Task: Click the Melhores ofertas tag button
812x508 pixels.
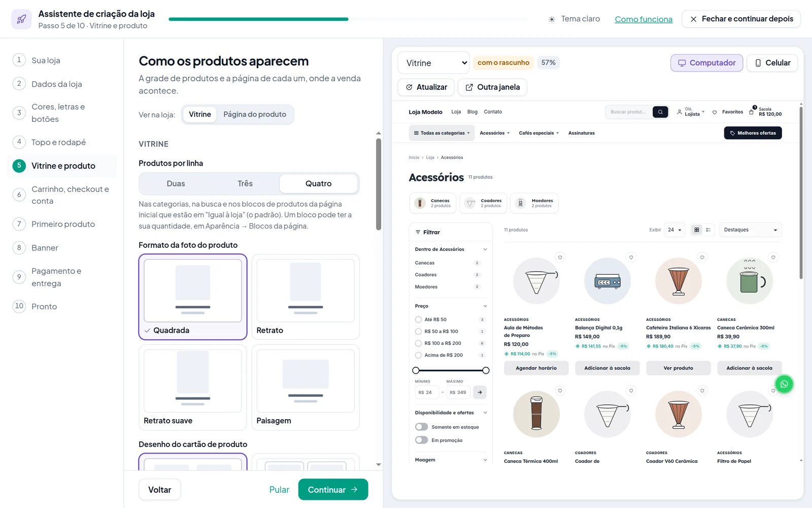Action: pyautogui.click(x=753, y=133)
